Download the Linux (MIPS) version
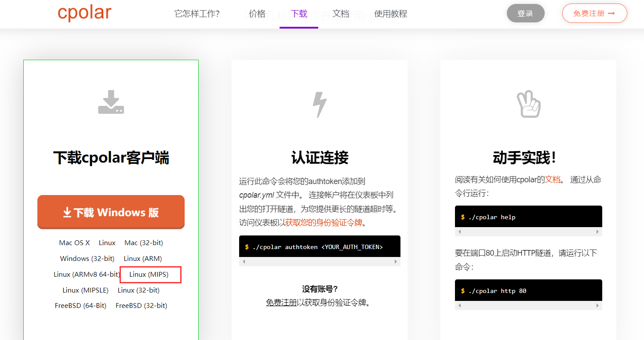 [x=149, y=275]
